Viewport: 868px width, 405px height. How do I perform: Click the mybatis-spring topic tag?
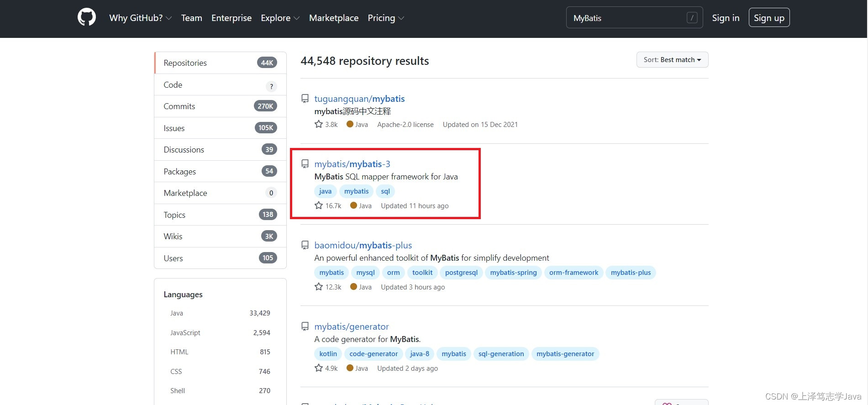(513, 273)
